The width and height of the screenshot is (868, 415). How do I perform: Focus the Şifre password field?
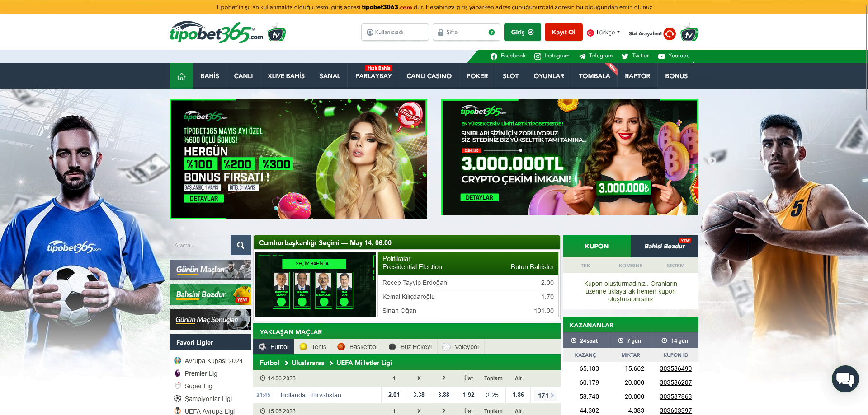pos(467,32)
